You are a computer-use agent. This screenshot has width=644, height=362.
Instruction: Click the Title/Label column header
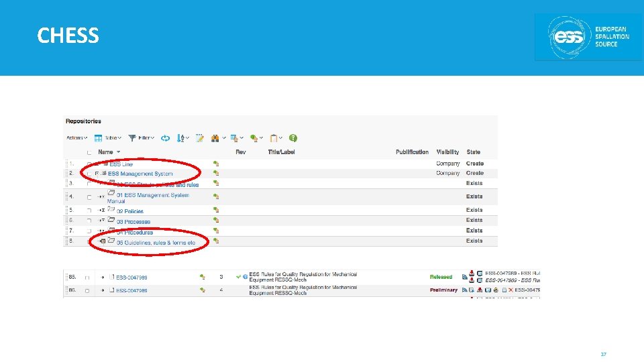(281, 152)
